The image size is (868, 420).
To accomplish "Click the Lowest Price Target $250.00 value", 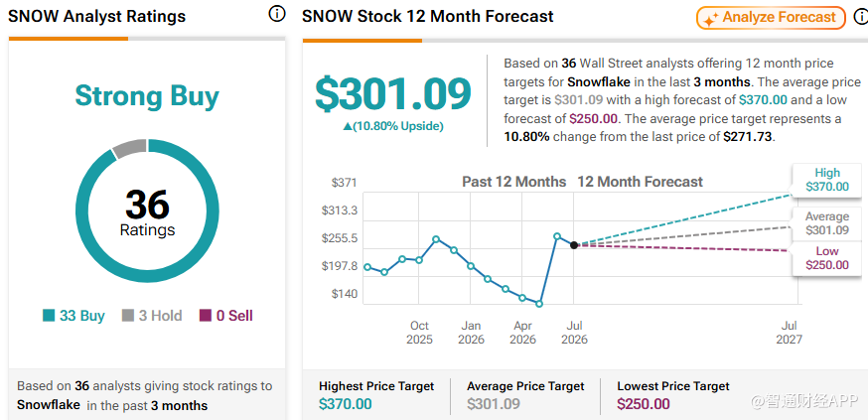I will coord(644,404).
